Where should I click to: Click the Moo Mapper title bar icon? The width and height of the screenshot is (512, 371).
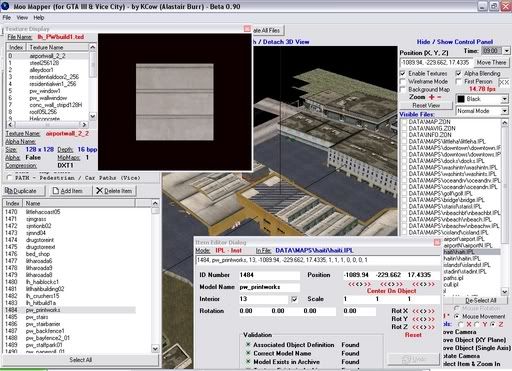[5, 6]
